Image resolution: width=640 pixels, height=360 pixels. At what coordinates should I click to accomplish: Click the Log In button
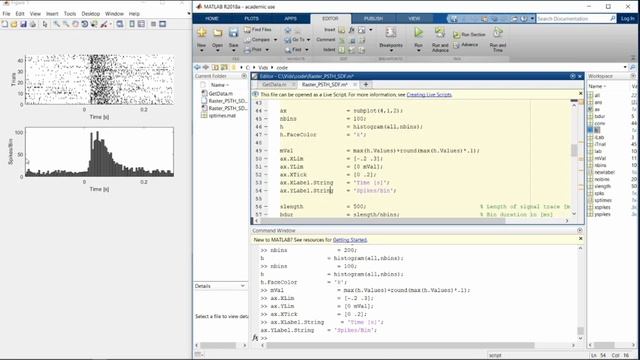tap(627, 19)
